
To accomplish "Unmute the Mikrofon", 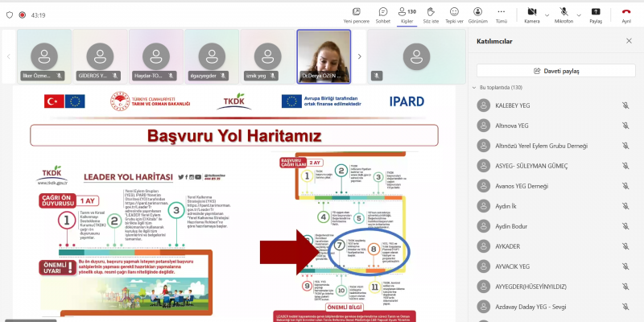I will (x=563, y=15).
